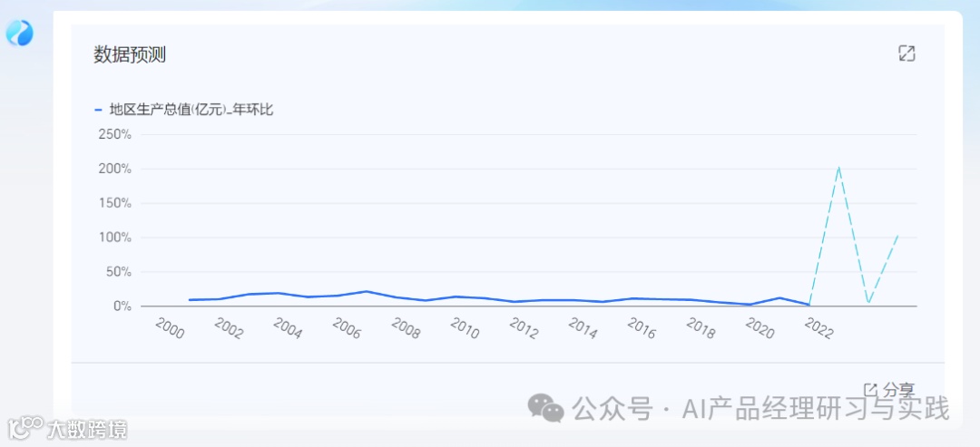Image resolution: width=980 pixels, height=447 pixels.
Task: Toggle the 地区生产总值(亿元)_年环比 legend series
Action: [191, 111]
